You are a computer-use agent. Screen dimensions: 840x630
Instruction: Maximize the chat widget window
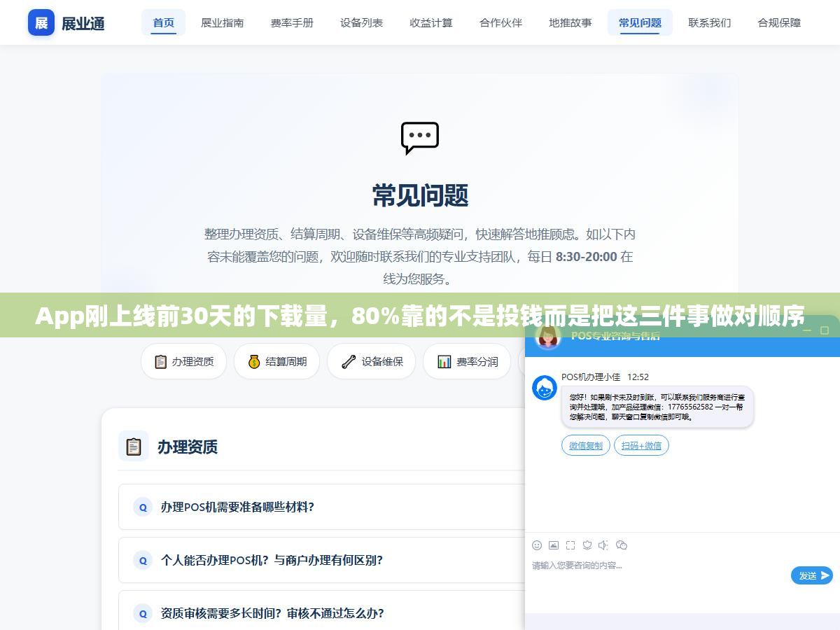click(x=825, y=330)
